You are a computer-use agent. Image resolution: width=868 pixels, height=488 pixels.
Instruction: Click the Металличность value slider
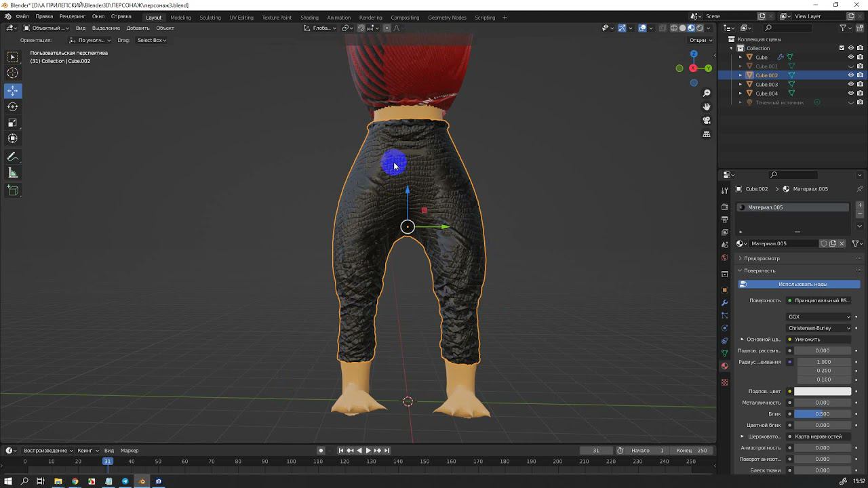[823, 403]
